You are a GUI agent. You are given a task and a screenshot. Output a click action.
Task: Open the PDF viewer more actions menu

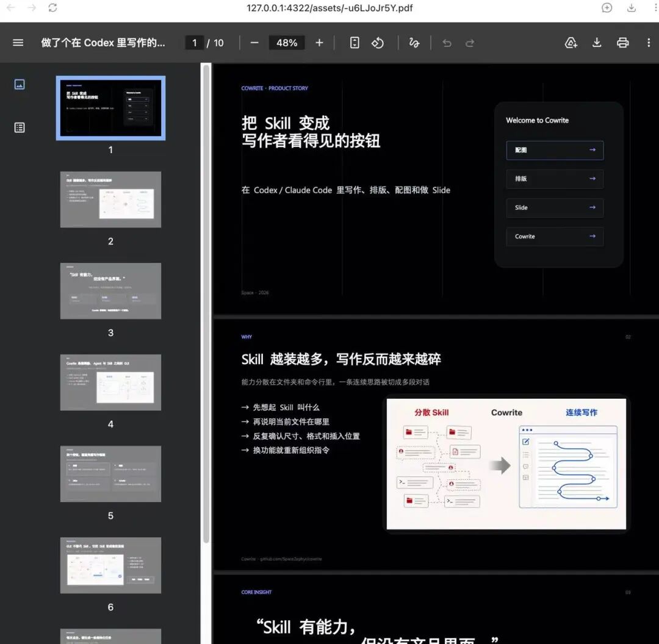point(649,43)
